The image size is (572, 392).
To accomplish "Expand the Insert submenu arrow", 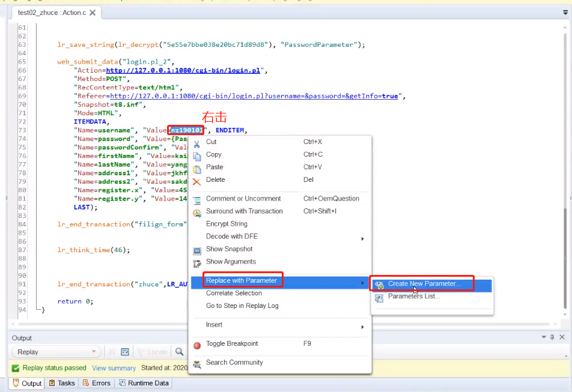I will pos(362,327).
